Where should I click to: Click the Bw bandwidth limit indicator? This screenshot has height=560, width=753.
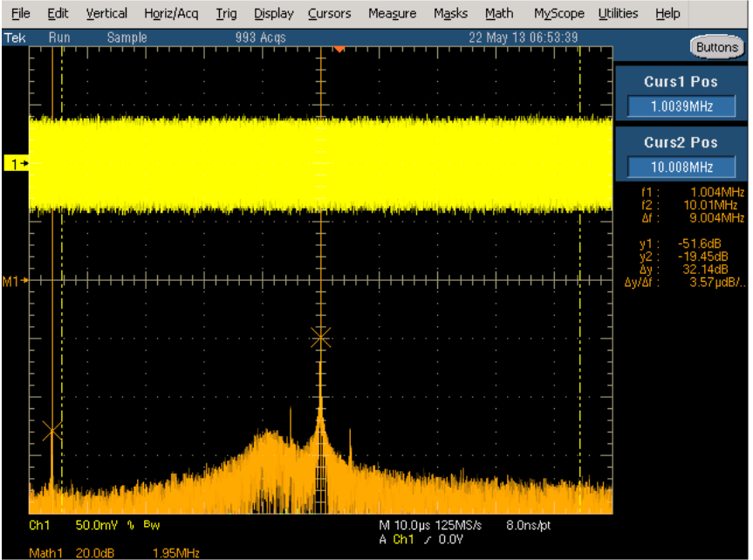coord(151,525)
